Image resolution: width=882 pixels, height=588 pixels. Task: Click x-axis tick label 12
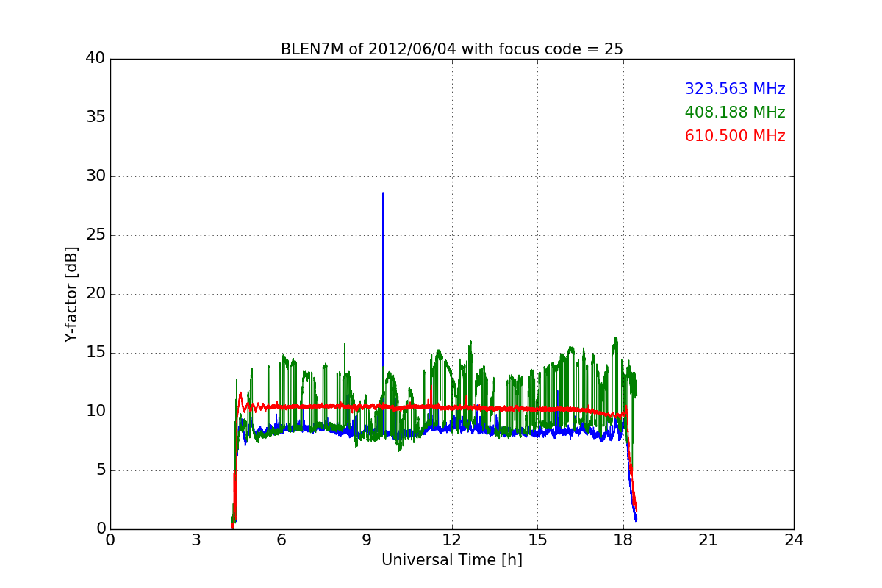click(x=452, y=540)
